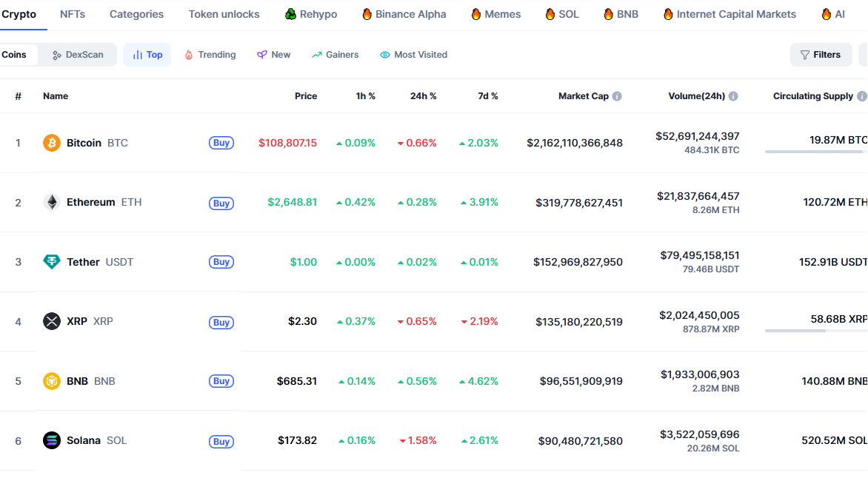Open the BNB category tab

click(x=621, y=14)
